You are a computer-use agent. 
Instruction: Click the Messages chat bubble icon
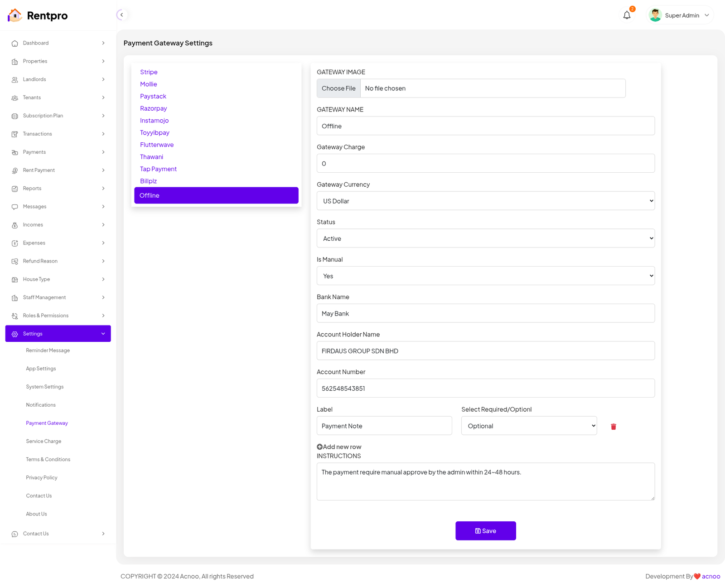14,207
